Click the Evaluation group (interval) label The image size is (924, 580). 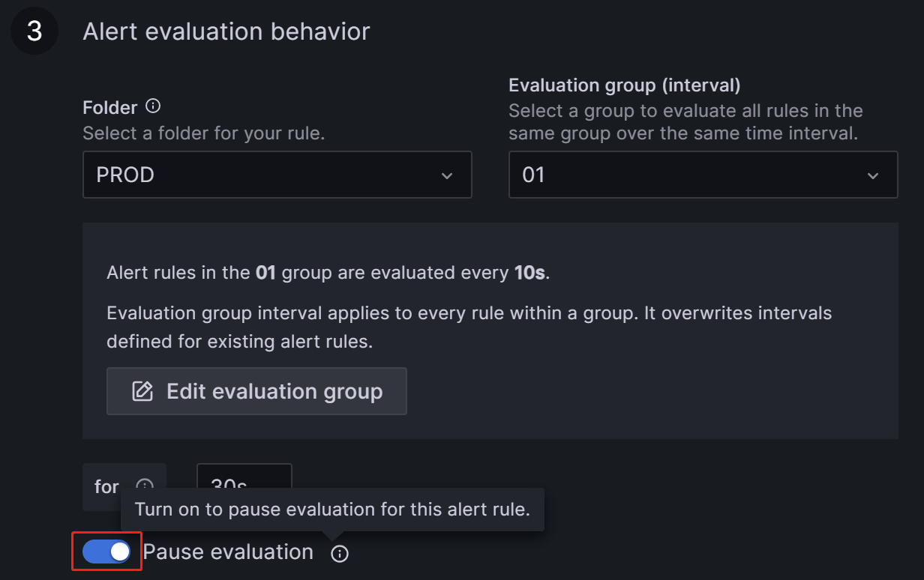[x=625, y=85]
